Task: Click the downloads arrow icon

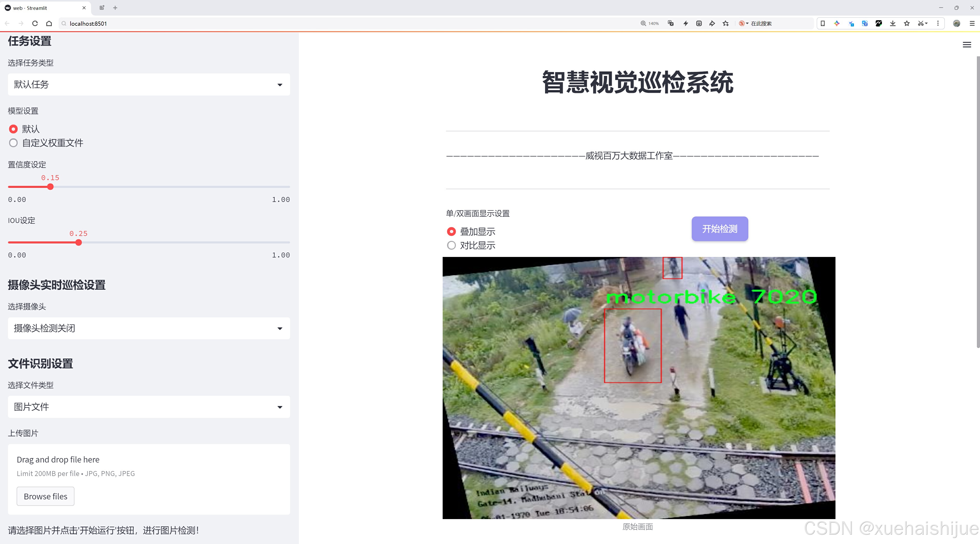Action: (893, 24)
